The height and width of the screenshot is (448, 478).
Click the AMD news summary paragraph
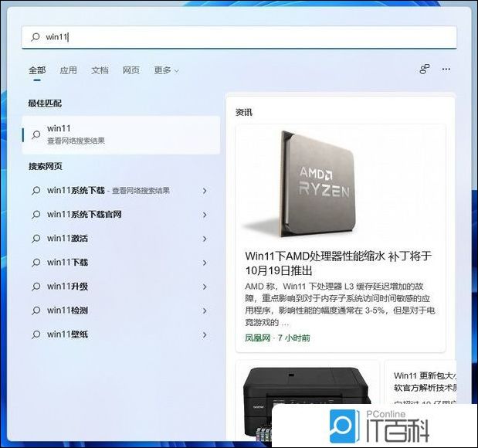tap(340, 304)
